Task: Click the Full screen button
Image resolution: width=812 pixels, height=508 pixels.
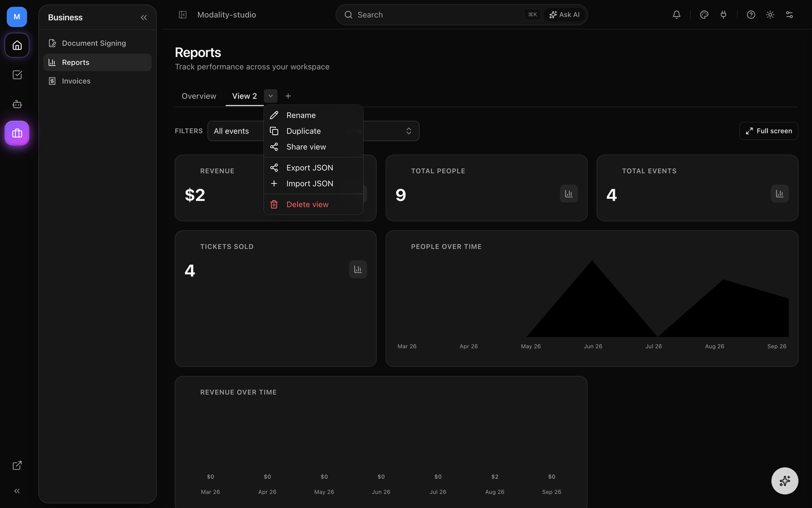Action: tap(768, 131)
